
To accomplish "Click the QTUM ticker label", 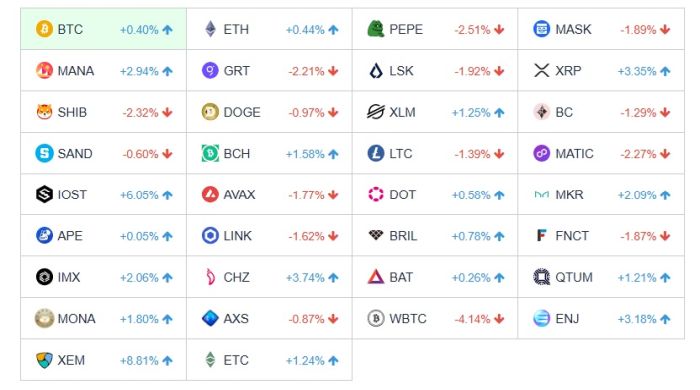I will coord(574,278).
